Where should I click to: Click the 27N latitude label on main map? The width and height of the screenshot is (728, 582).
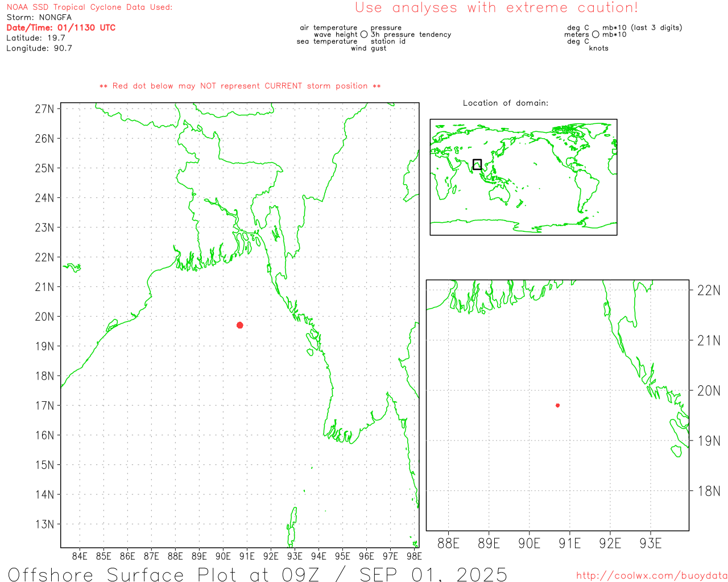point(44,109)
